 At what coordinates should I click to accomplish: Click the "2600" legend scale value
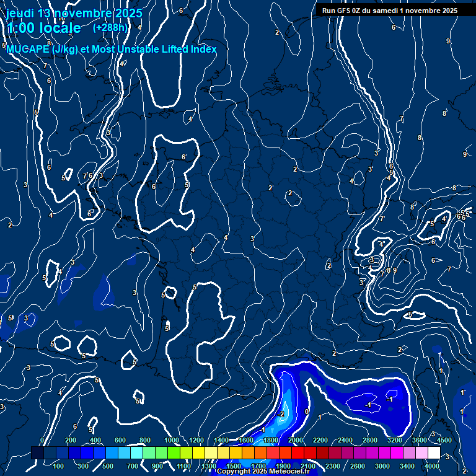358,466
